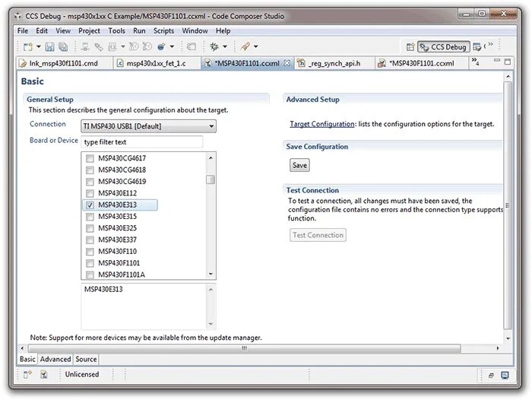Viewport: 532px width, 400px height.
Task: Click the green Debug bug icon
Action: click(x=214, y=46)
